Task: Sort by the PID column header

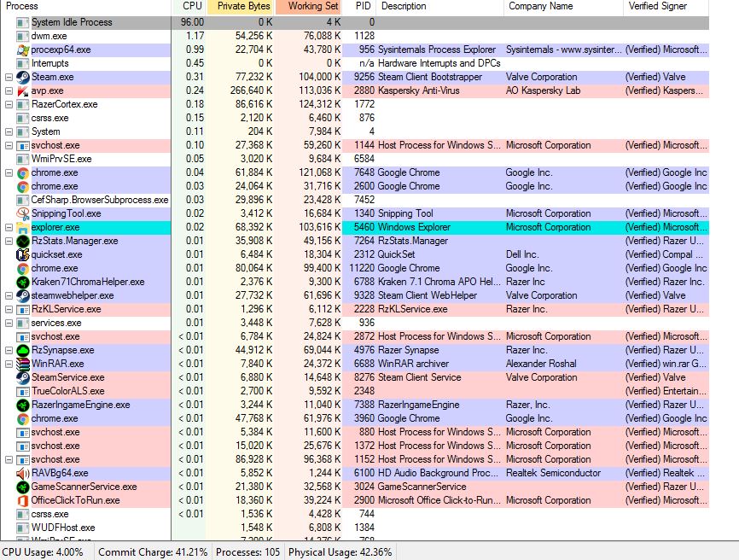Action: pyautogui.click(x=360, y=7)
